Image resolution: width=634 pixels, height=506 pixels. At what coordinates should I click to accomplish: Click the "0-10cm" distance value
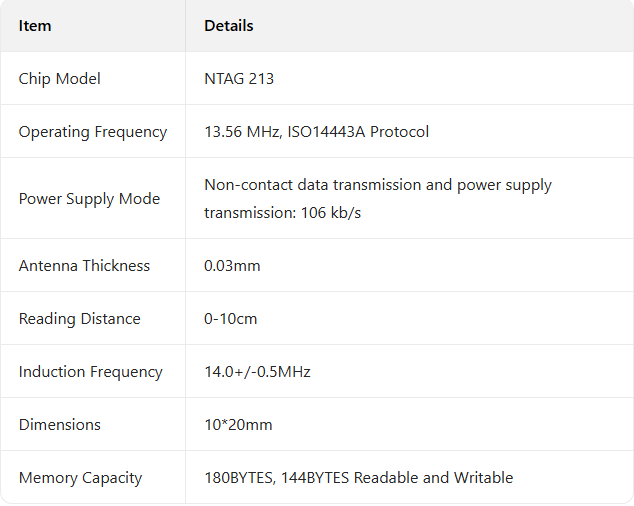click(x=230, y=319)
